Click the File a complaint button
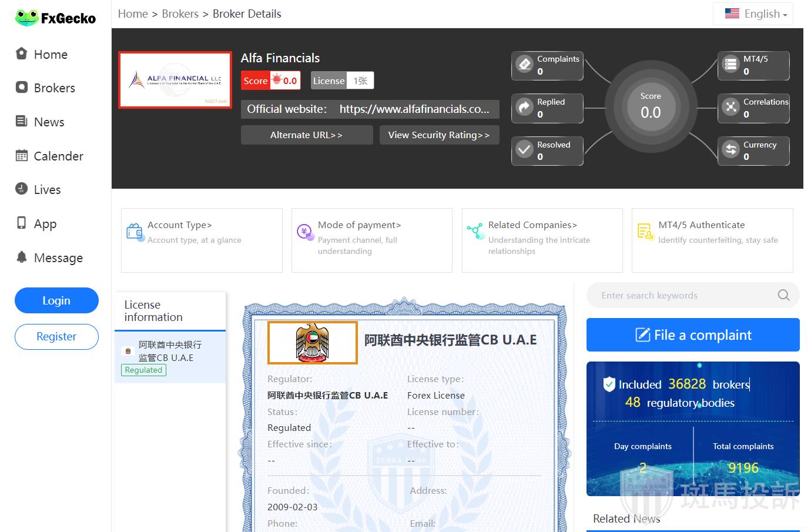The width and height of the screenshot is (811, 532). click(x=693, y=335)
